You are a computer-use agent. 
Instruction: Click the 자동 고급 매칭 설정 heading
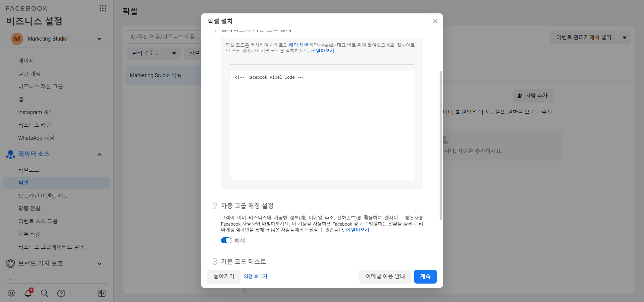247,206
